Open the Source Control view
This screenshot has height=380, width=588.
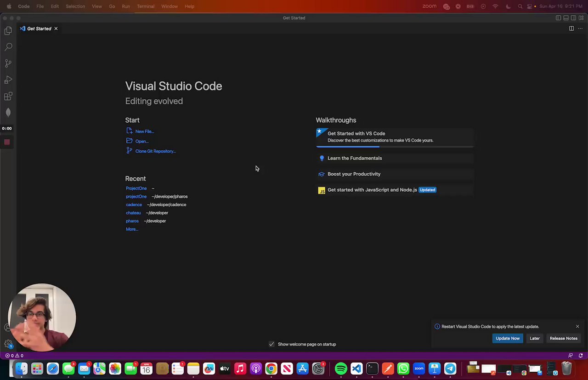click(8, 63)
